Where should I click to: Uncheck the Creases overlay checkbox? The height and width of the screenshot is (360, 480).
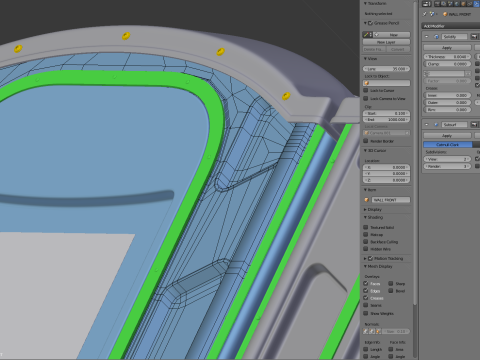[x=366, y=298]
